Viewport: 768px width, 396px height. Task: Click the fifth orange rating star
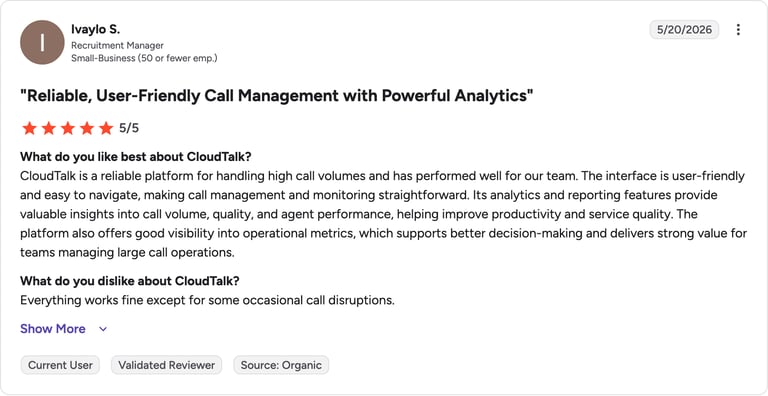click(106, 128)
